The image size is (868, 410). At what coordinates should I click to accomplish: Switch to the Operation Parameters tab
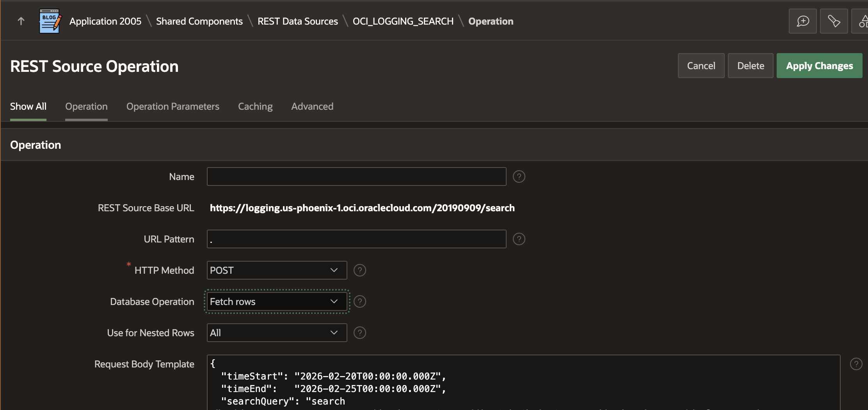tap(173, 106)
